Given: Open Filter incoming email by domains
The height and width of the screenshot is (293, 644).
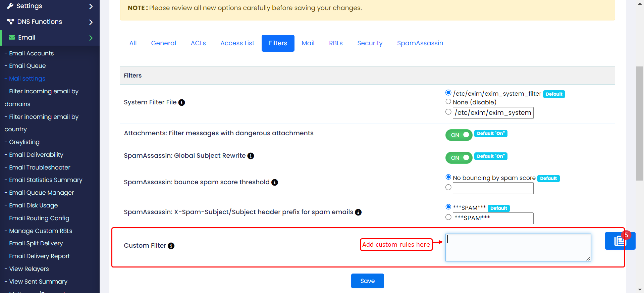Looking at the screenshot, I should coord(41,98).
